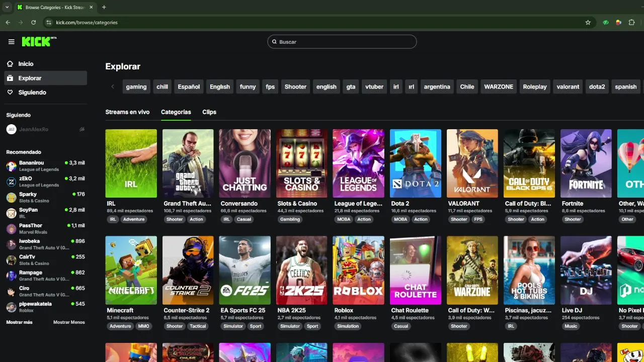Click Bananirou channel avatar
The height and width of the screenshot is (362, 644).
[11, 166]
